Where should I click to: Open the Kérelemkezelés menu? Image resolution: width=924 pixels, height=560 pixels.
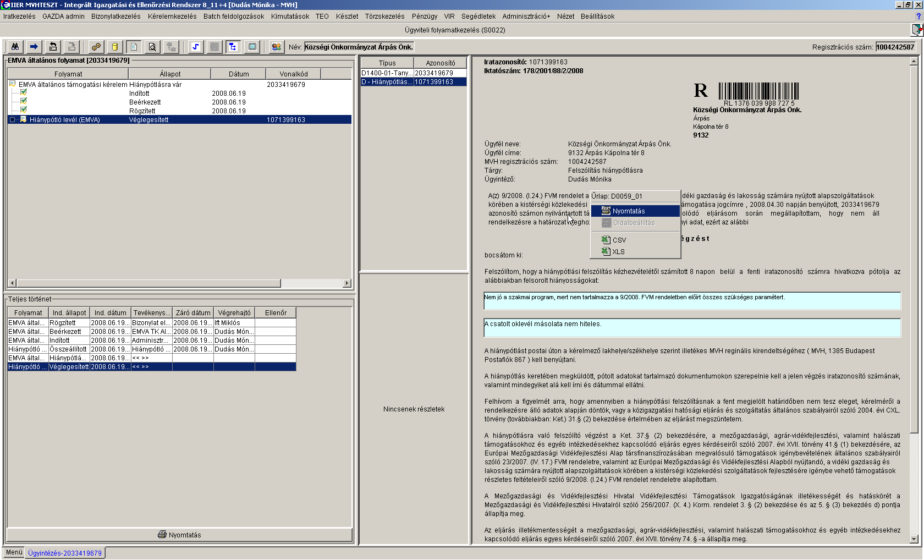click(172, 17)
